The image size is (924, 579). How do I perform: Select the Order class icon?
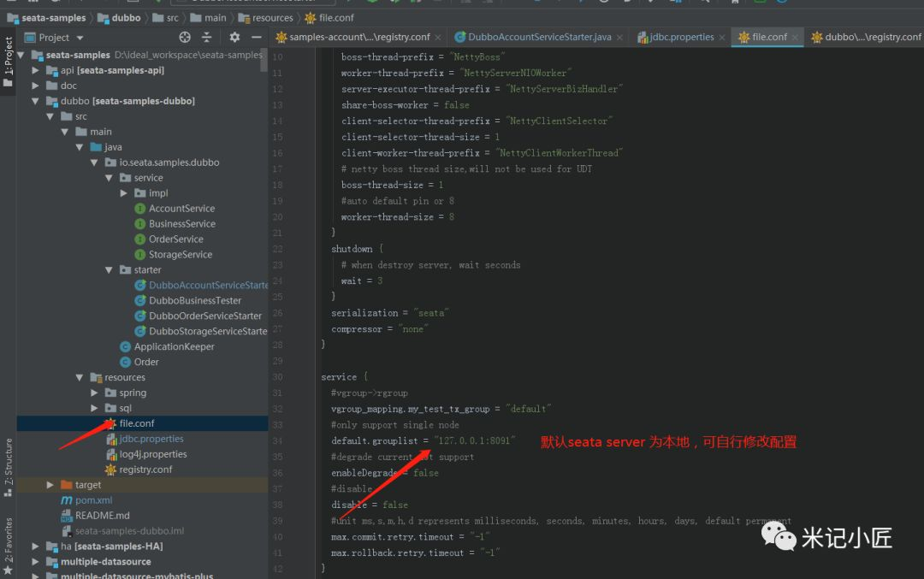[x=125, y=362]
